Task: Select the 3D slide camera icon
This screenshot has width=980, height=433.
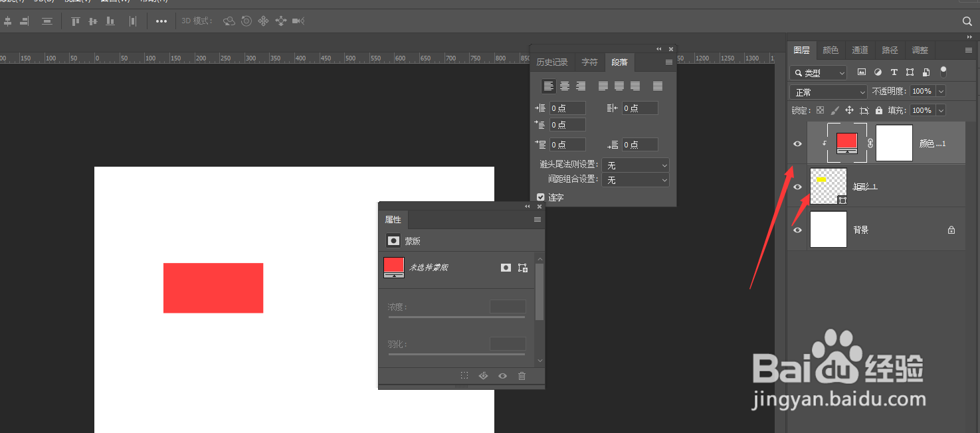Action: point(281,21)
